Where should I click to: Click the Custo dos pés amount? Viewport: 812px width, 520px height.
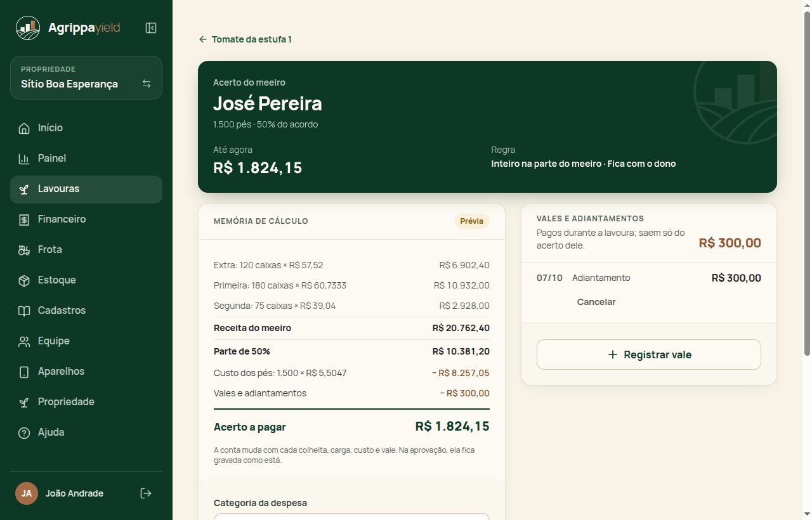tap(461, 373)
